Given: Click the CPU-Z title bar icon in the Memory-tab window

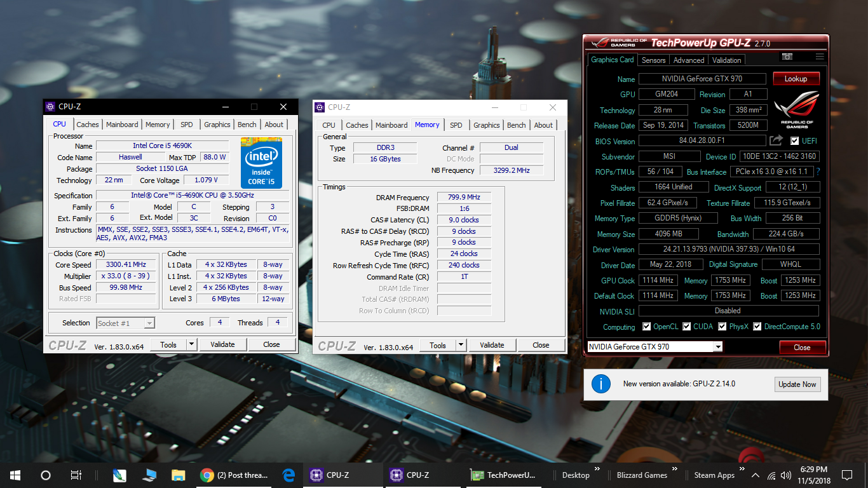Looking at the screenshot, I should [320, 107].
